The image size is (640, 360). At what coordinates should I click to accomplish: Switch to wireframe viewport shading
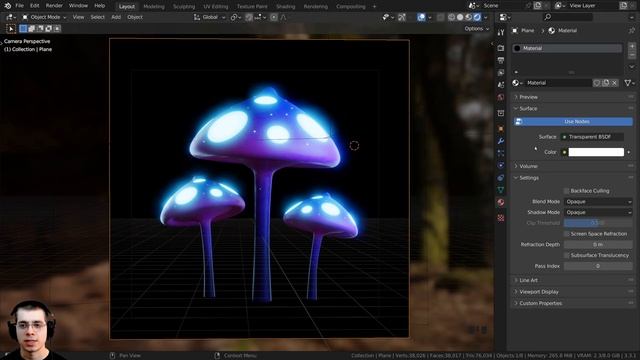click(x=451, y=17)
